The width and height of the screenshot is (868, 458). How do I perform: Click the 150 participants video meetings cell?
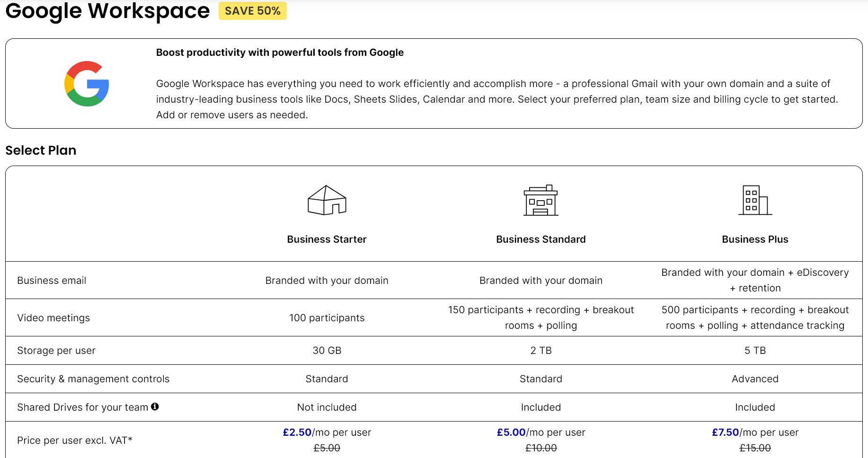click(x=541, y=317)
